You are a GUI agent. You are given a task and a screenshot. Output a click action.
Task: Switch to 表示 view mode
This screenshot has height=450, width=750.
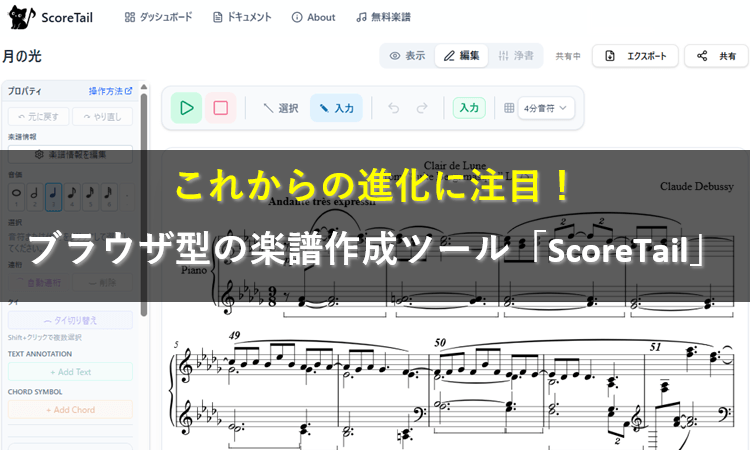407,56
